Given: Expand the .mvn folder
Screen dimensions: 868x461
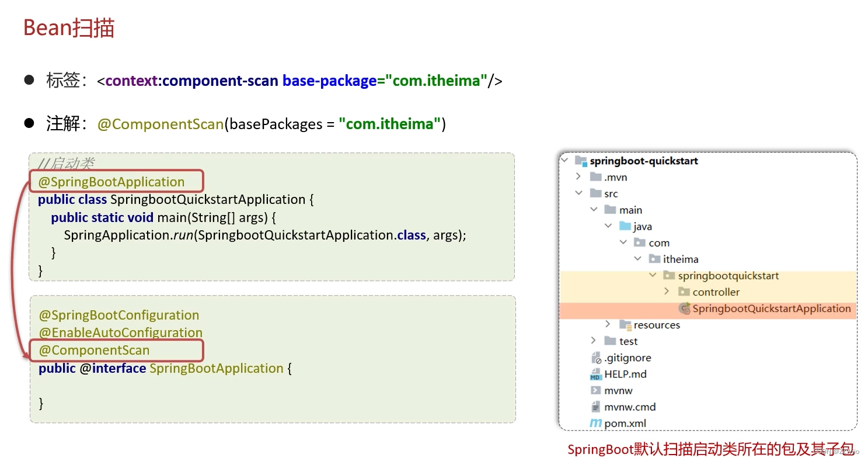Looking at the screenshot, I should tap(578, 176).
